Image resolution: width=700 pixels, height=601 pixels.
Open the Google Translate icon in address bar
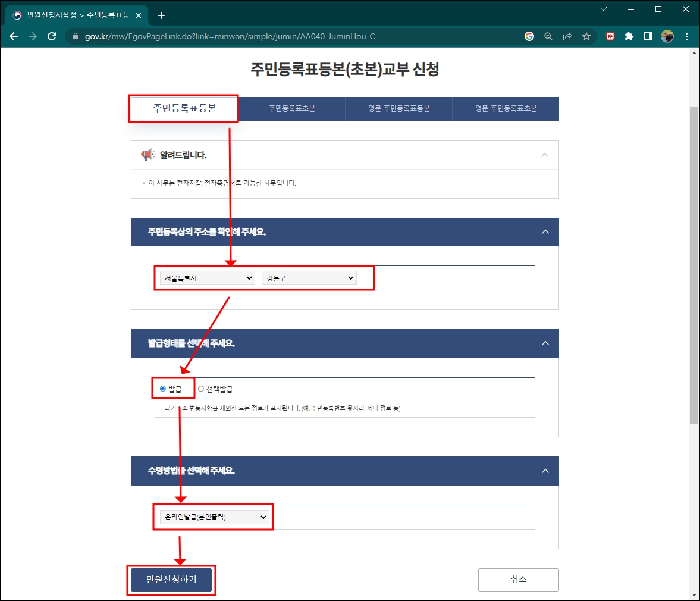coord(529,36)
